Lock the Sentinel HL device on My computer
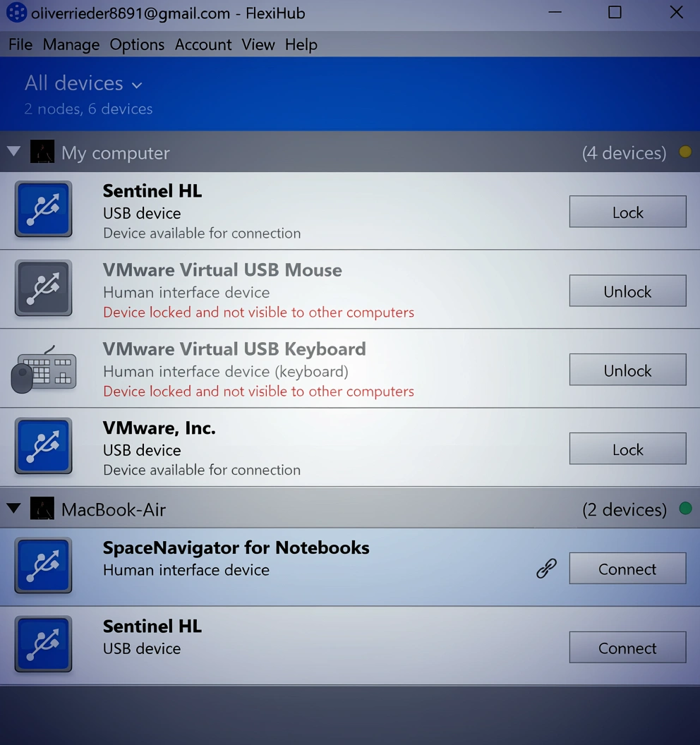 [x=627, y=212]
